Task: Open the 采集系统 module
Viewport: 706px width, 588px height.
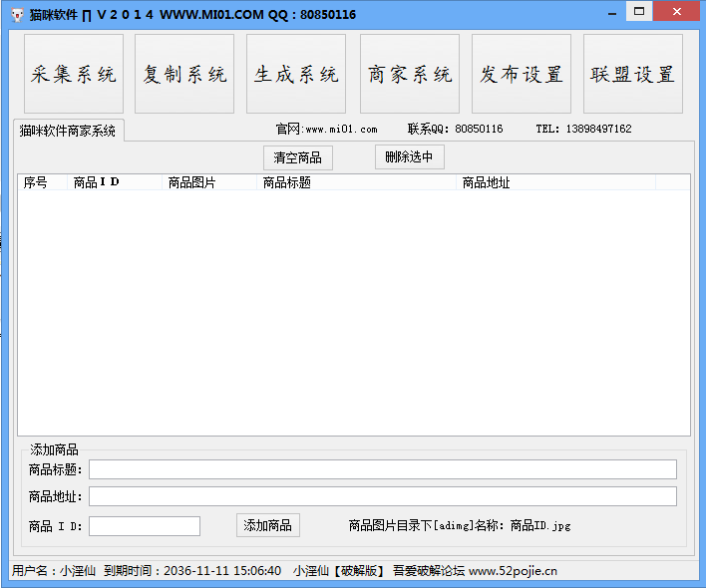Action: pyautogui.click(x=74, y=75)
